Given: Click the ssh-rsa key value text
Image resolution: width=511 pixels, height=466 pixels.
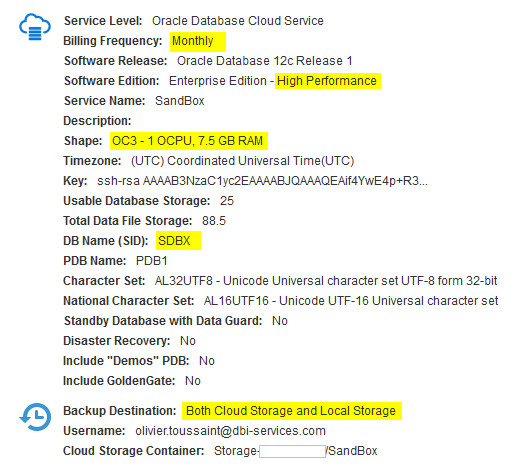Looking at the screenshot, I should [262, 181].
